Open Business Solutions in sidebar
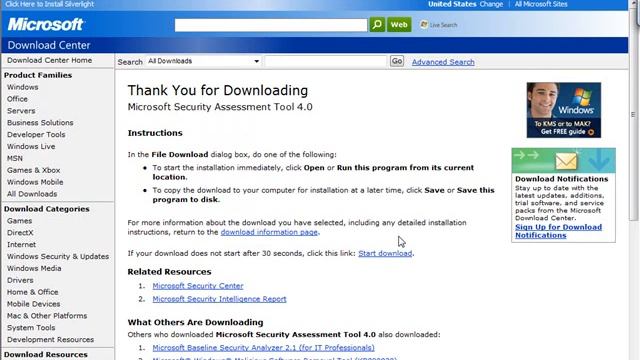This screenshot has width=640, height=360. (x=40, y=122)
